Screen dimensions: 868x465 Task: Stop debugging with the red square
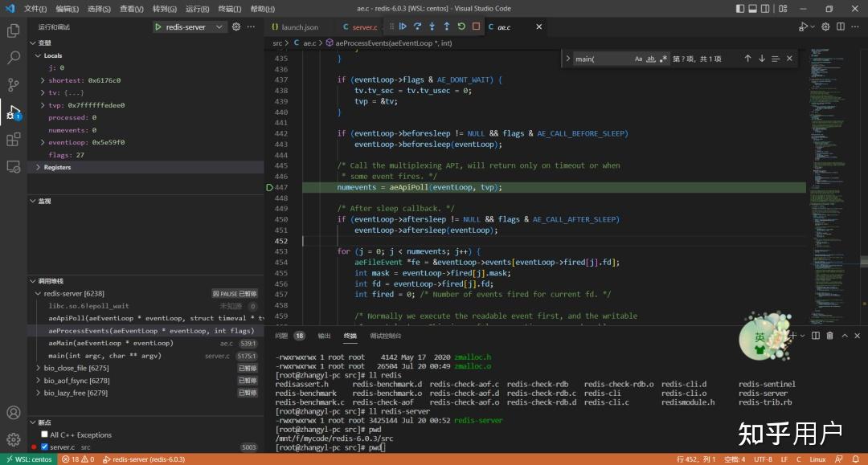(x=476, y=27)
